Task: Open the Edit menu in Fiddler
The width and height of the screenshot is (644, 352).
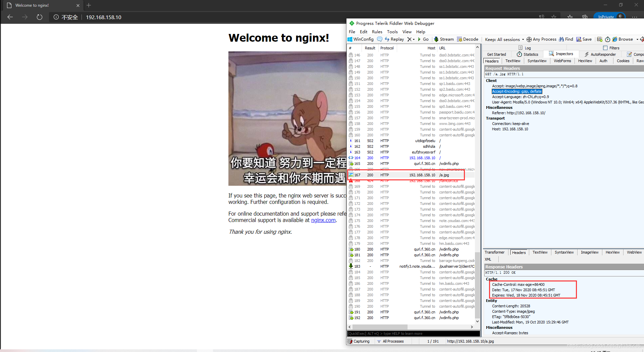Action: (364, 32)
